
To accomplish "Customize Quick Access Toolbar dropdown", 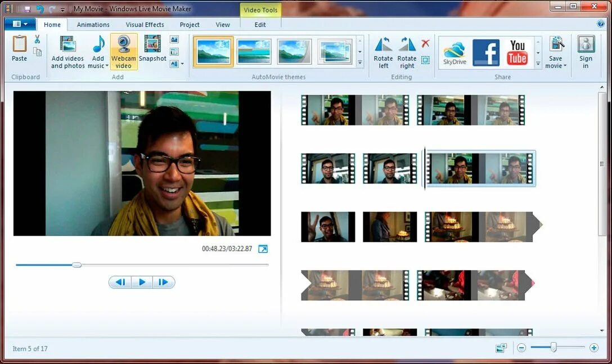I will [x=62, y=10].
